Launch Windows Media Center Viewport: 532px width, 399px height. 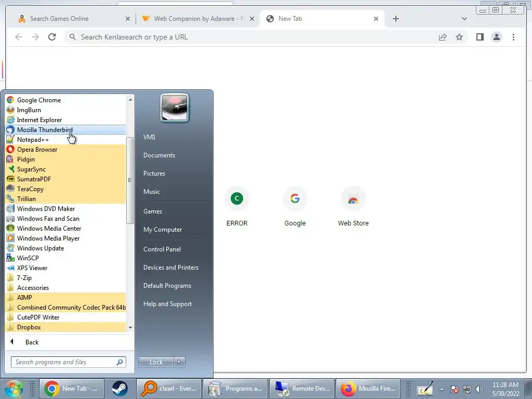click(x=66, y=228)
